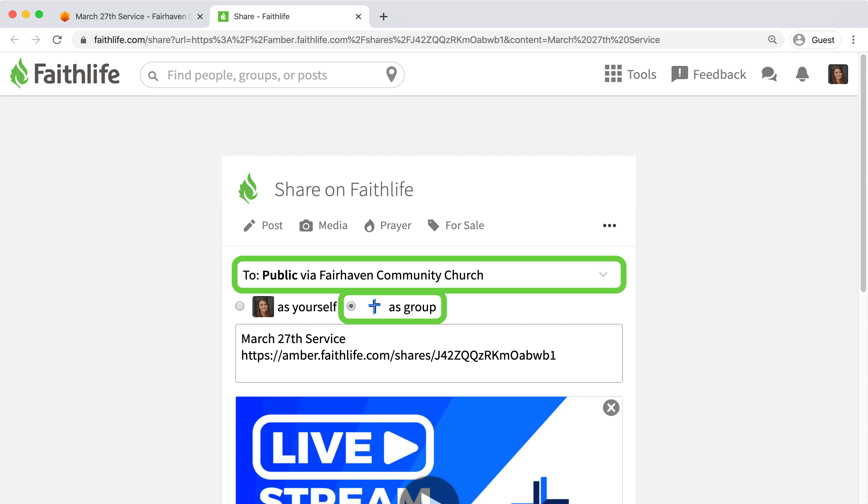Click the zoom magnifier in address bar
The width and height of the screenshot is (868, 504).
772,40
